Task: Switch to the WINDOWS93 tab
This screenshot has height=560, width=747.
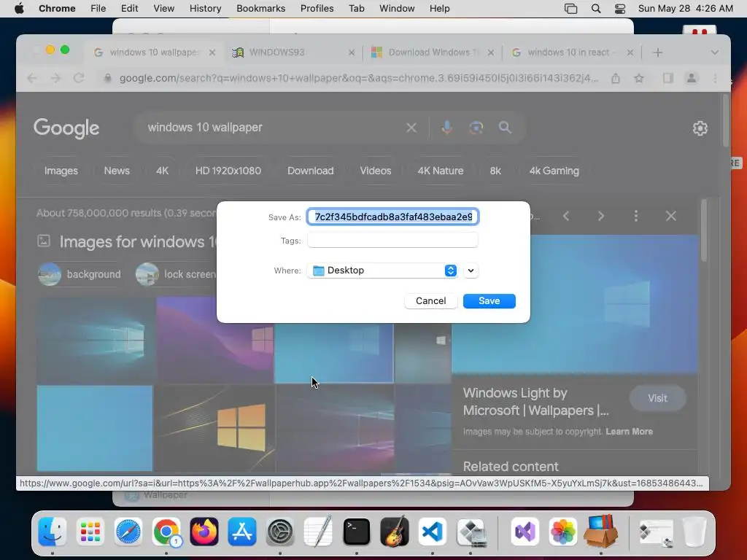Action: point(293,52)
